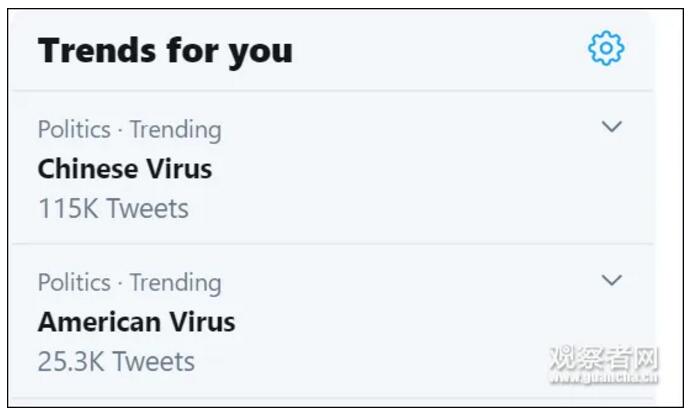Click the word American in second trend
This screenshot has width=688, height=414.
[x=99, y=322]
